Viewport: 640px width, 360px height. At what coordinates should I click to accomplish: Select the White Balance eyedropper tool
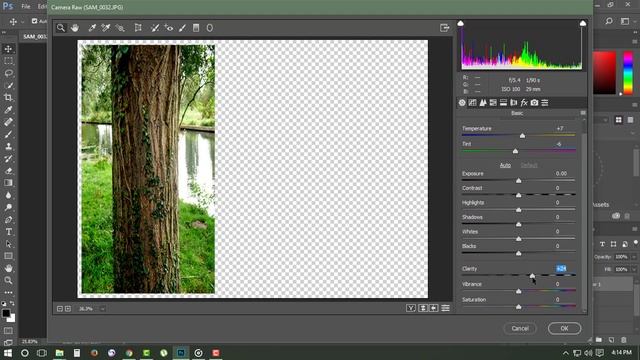click(92, 28)
